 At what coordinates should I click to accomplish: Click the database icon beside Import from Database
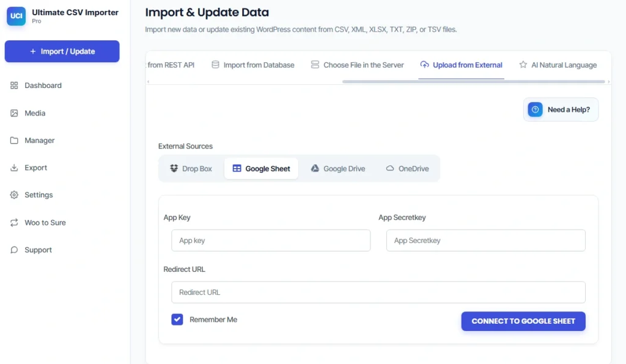click(215, 65)
